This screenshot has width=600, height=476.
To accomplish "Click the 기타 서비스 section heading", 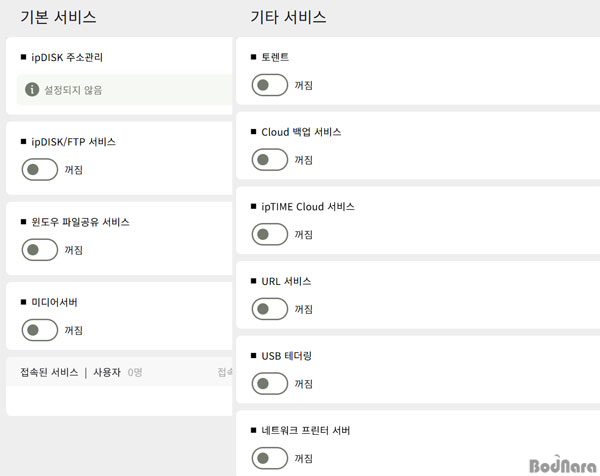I will point(288,17).
